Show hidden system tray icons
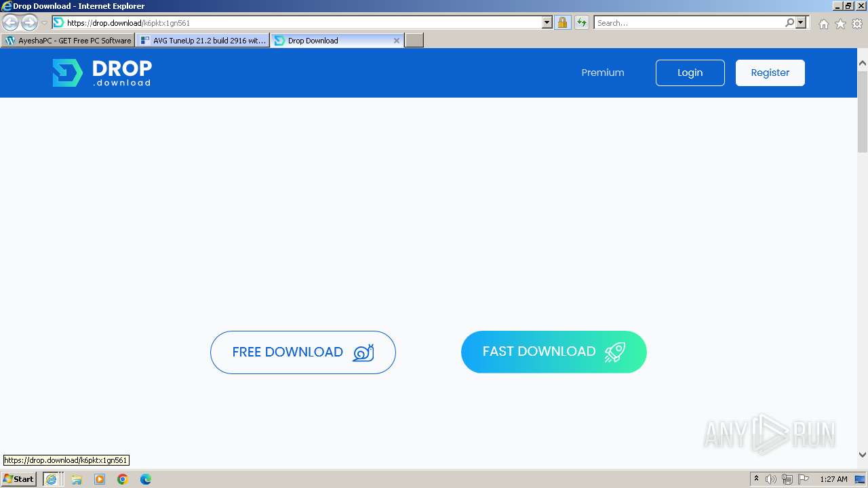 point(756,479)
